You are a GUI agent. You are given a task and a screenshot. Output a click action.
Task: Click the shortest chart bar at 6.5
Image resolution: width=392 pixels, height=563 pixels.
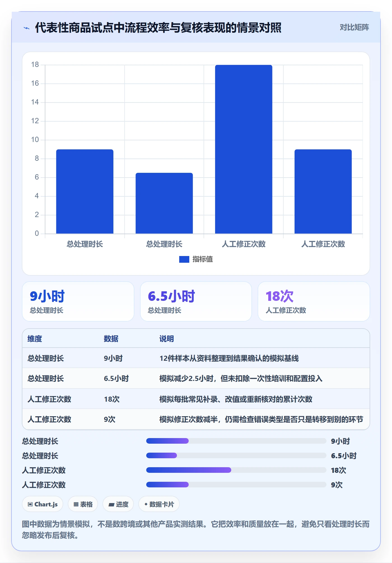164,203
